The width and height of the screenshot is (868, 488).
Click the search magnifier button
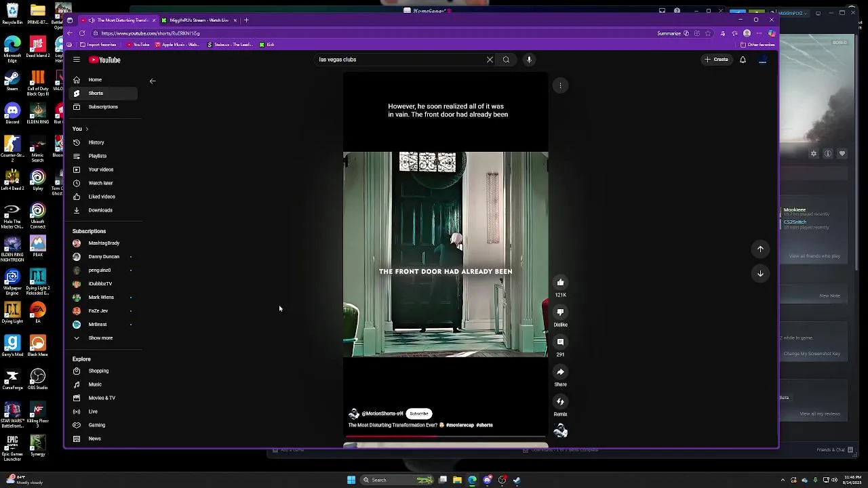tap(506, 60)
